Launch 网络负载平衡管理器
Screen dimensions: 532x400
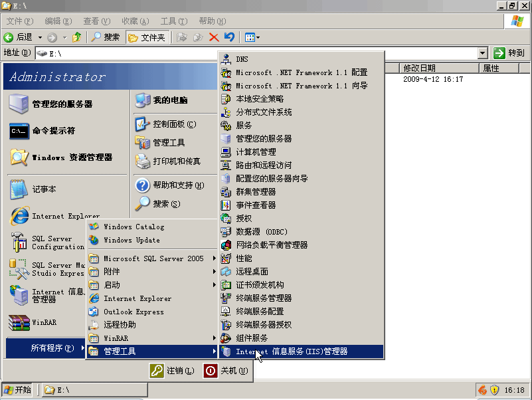click(302, 245)
